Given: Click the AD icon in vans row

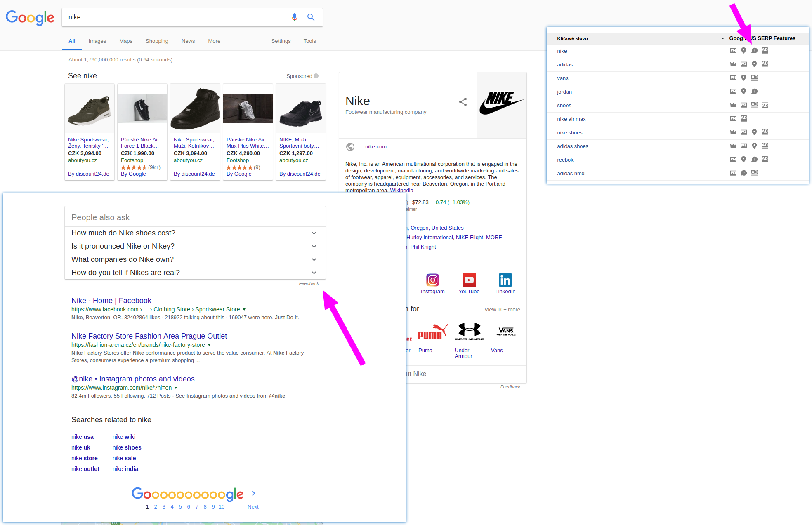Looking at the screenshot, I should tap(754, 78).
